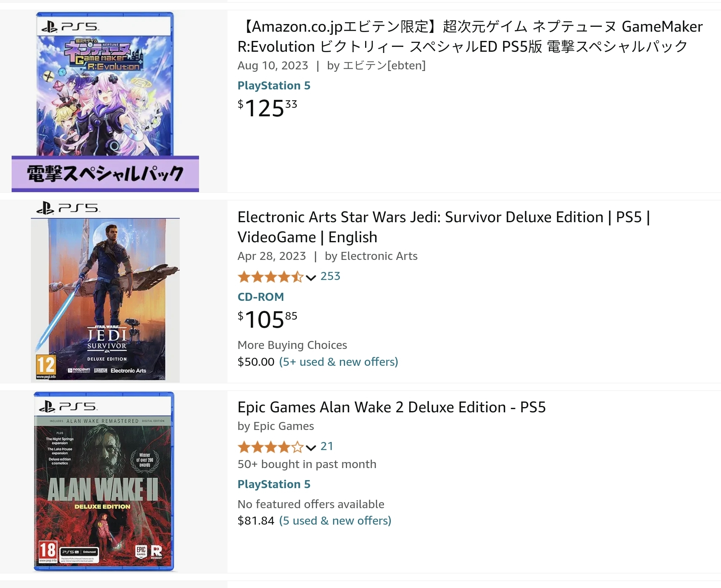Click Jedi Survivor star rating icons
The width and height of the screenshot is (721, 588).
coord(270,277)
